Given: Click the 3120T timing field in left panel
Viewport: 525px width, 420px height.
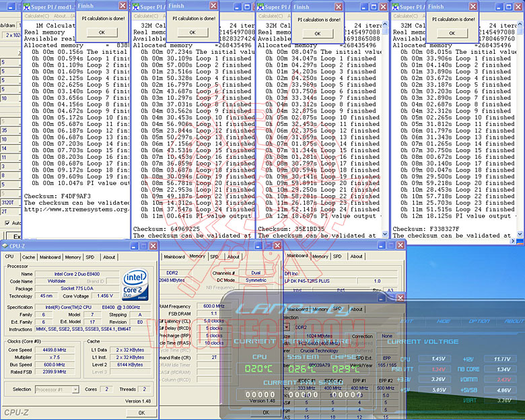Looking at the screenshot, I should coord(10,203).
